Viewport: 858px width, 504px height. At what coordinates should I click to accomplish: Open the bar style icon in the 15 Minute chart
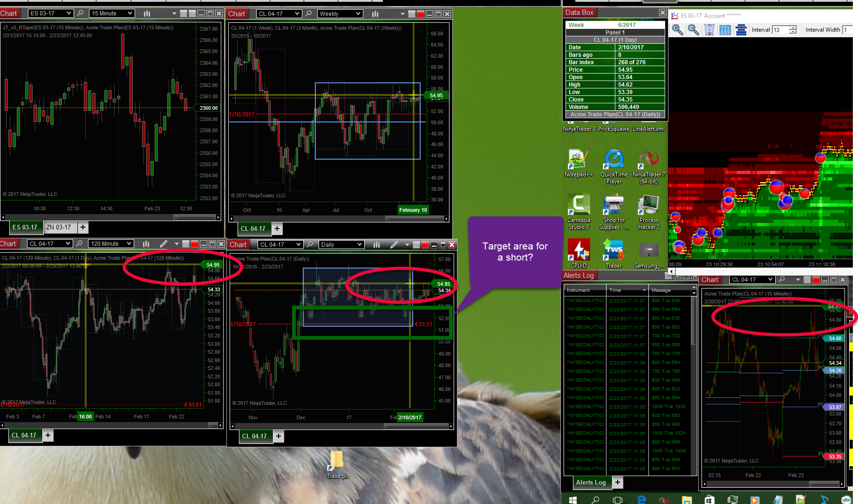click(147, 13)
